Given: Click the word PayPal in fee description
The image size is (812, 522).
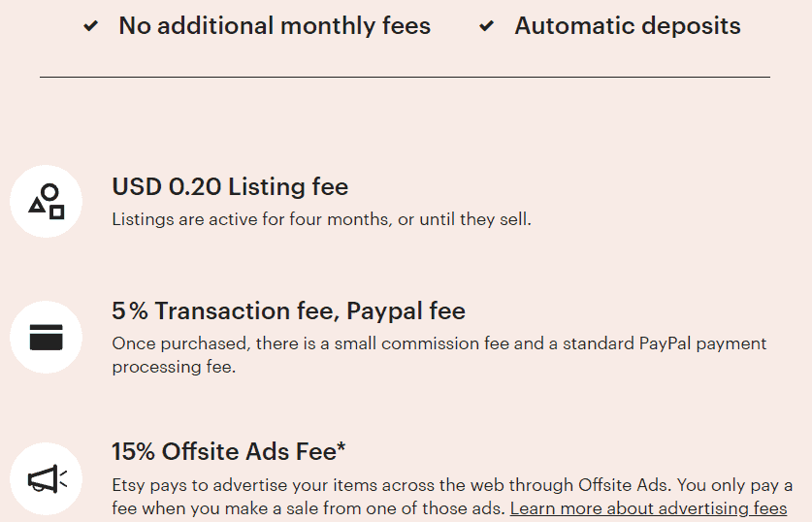Looking at the screenshot, I should [x=665, y=343].
